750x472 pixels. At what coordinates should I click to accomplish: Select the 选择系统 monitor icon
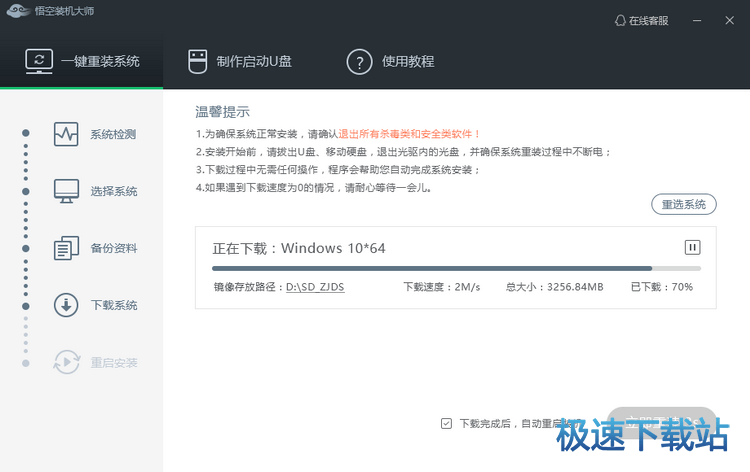[x=66, y=191]
